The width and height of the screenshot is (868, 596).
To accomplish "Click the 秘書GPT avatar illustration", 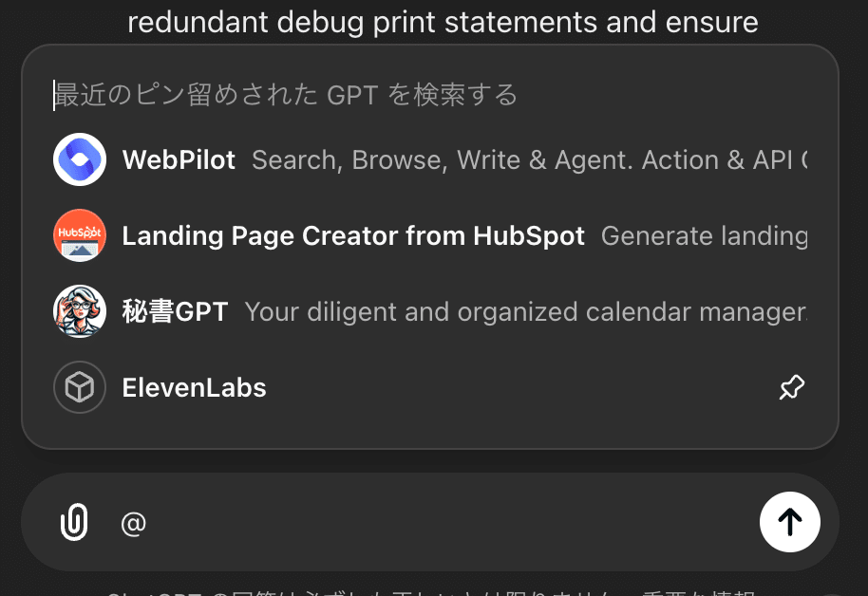I will click(x=79, y=311).
